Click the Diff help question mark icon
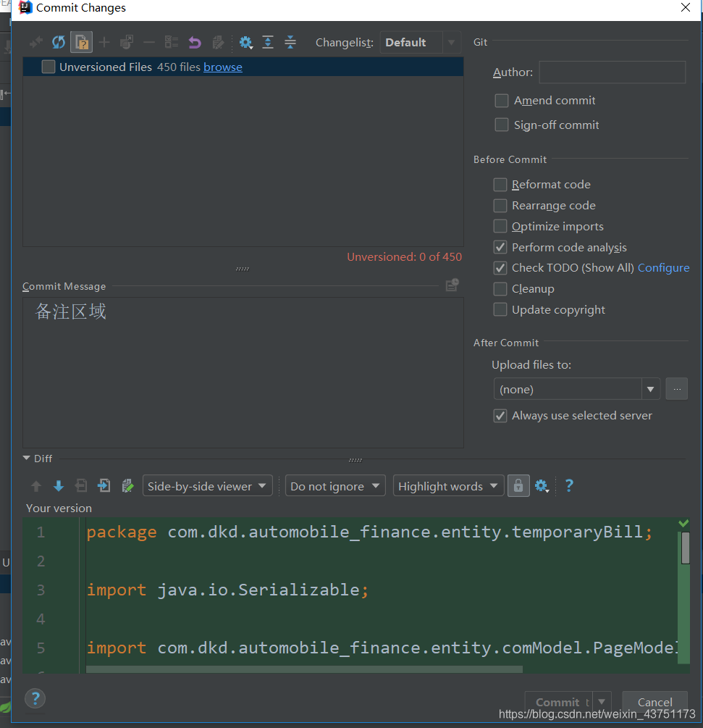Image resolution: width=703 pixels, height=728 pixels. point(569,485)
